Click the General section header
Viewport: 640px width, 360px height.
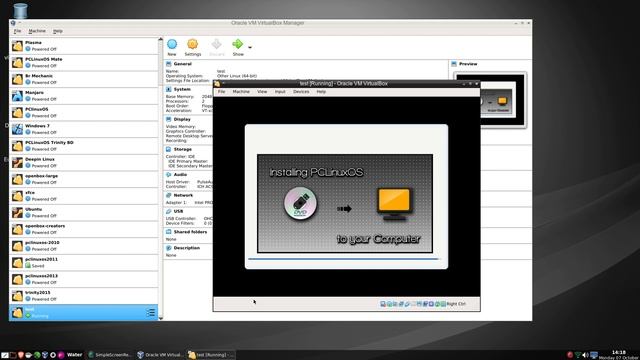[182, 64]
